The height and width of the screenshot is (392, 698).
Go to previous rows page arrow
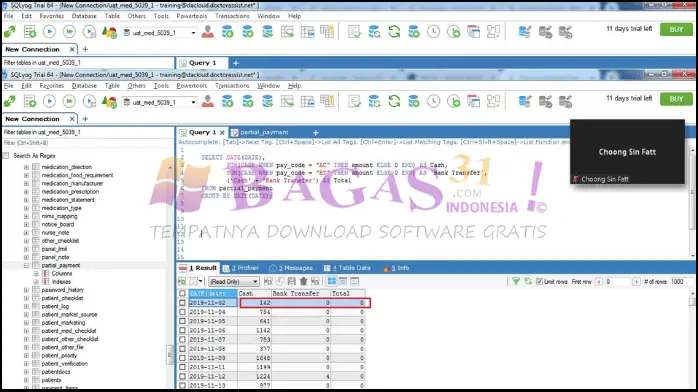[x=599, y=282]
